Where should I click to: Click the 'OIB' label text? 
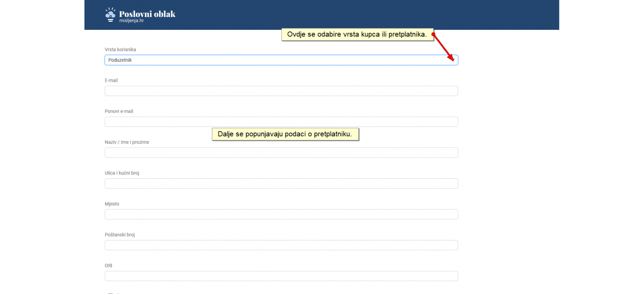pyautogui.click(x=108, y=266)
